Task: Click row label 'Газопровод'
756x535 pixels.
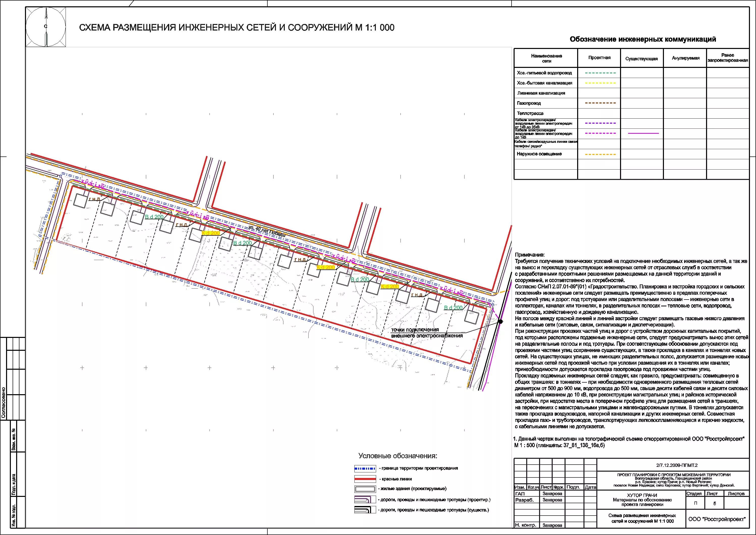Action: point(529,103)
